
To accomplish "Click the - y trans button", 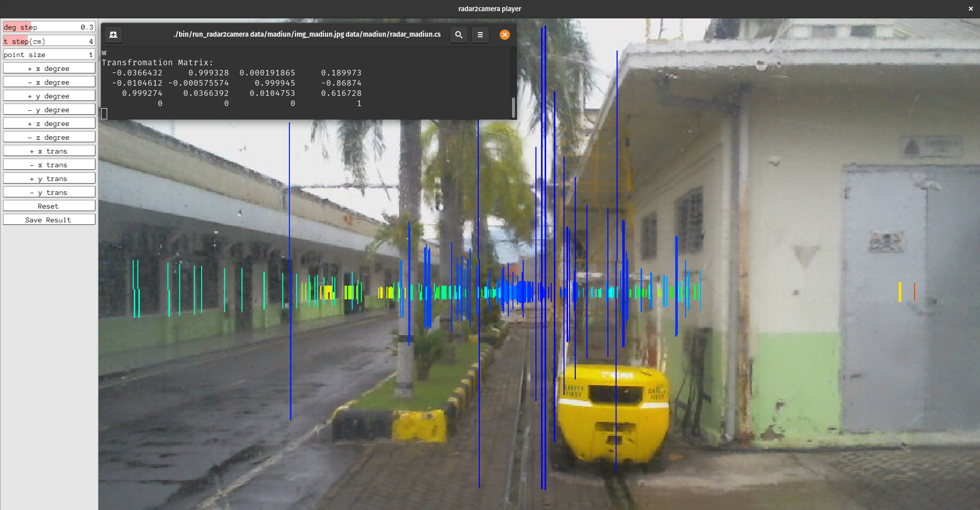I will pos(49,192).
